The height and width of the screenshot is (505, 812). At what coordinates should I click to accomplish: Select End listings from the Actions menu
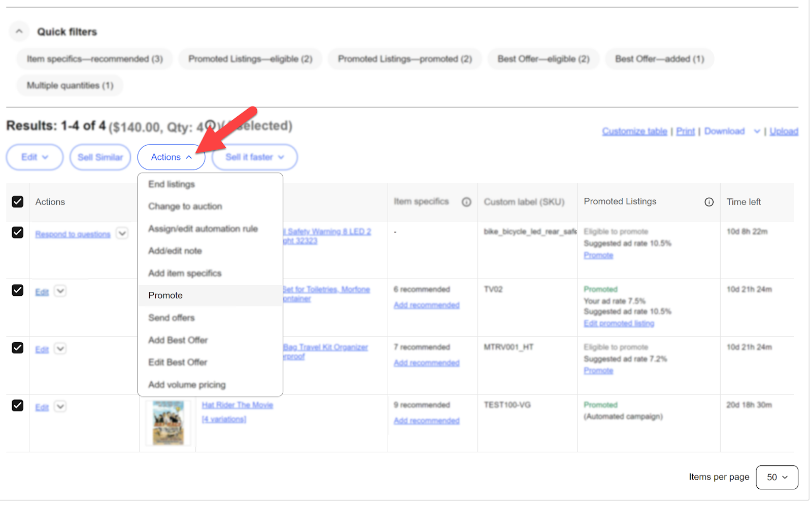[171, 184]
